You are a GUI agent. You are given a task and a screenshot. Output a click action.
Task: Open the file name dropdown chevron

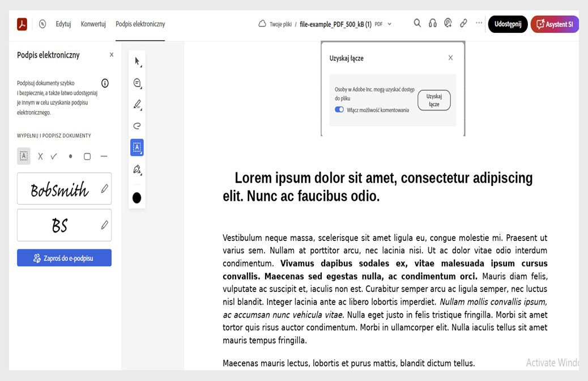click(389, 25)
